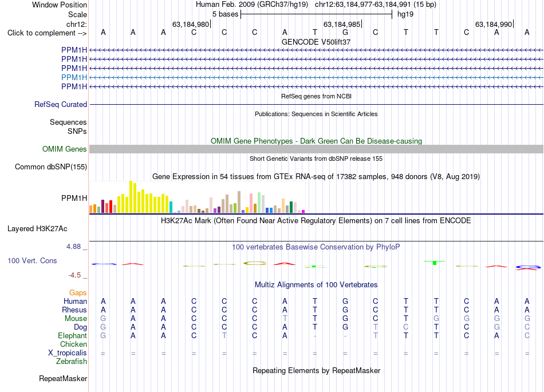Click the chr12:63,184,977-63,184,991 (15 bp) header text

tap(376, 5)
